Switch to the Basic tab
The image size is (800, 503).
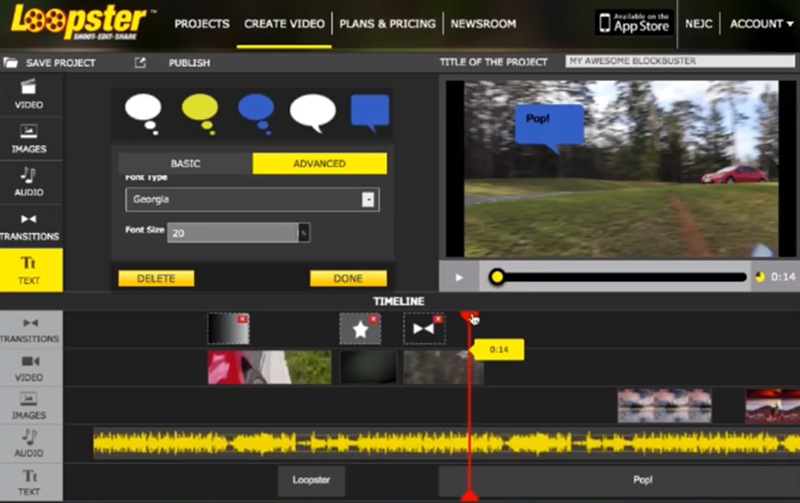click(x=185, y=164)
